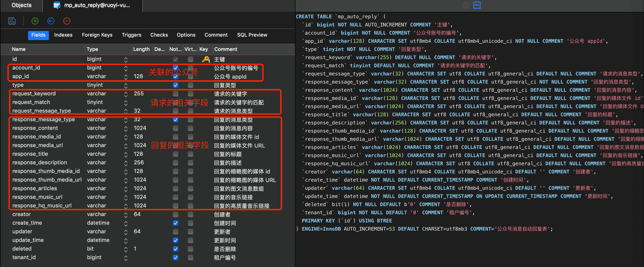Edit the length cell of app_id
This screenshot has height=267, width=644.
tap(141, 77)
